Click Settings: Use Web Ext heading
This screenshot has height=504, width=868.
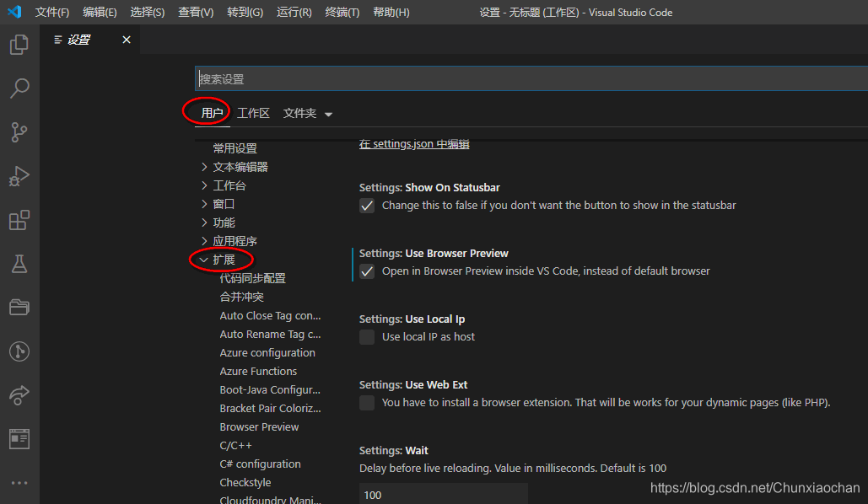tap(413, 384)
